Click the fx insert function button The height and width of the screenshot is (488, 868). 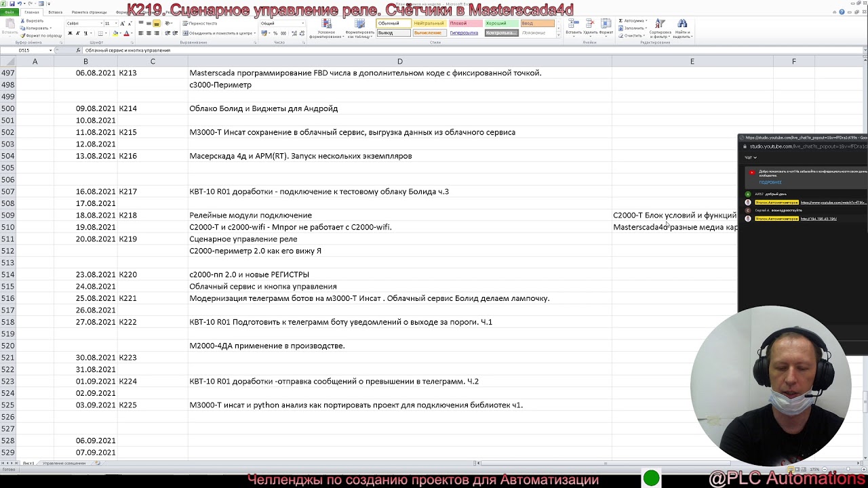tap(79, 50)
